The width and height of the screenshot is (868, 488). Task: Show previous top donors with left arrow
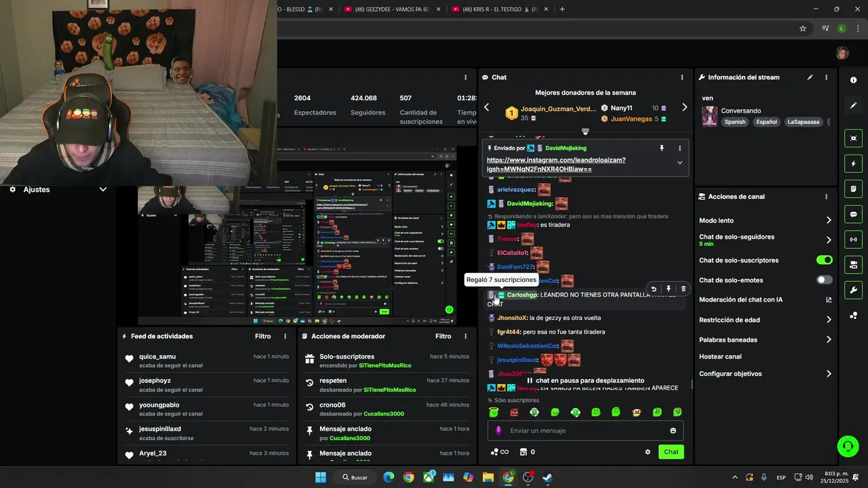pyautogui.click(x=486, y=107)
